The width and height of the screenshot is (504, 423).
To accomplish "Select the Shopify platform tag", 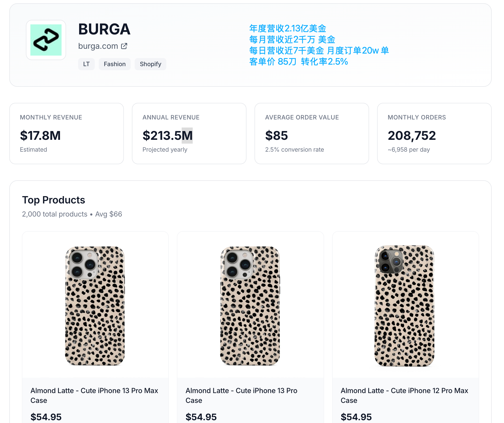I will pyautogui.click(x=150, y=64).
